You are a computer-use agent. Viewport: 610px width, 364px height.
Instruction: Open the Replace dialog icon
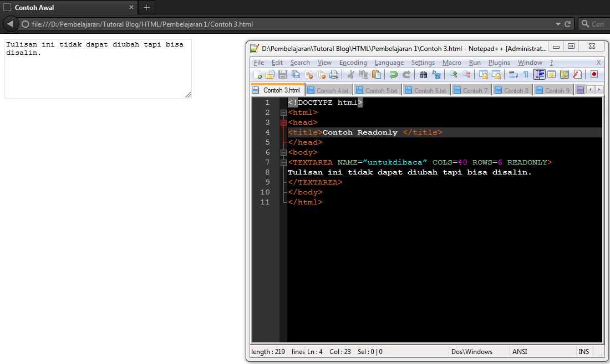436,75
